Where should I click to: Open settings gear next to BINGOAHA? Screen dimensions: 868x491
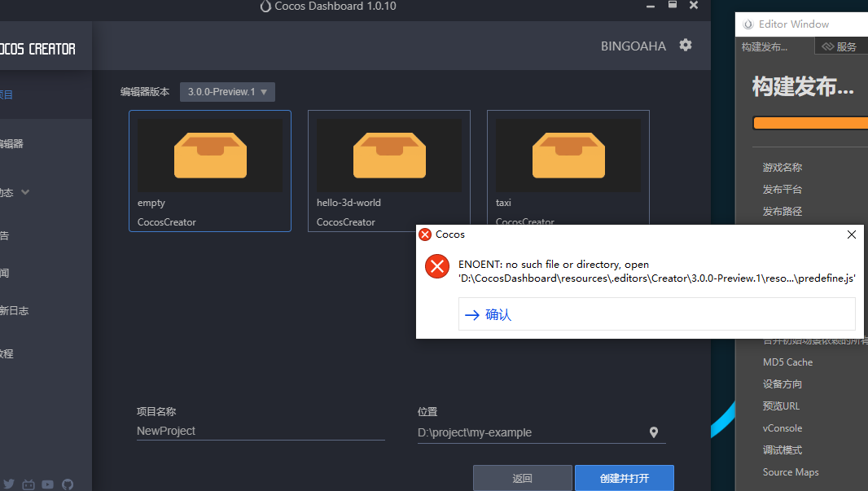click(x=686, y=46)
